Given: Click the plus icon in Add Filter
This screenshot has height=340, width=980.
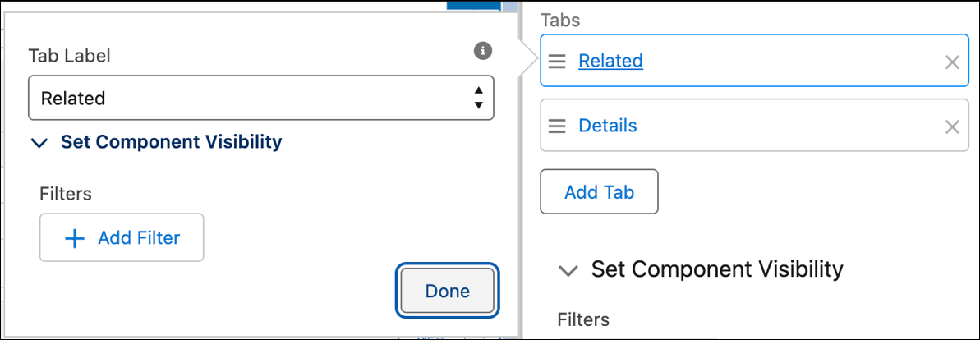Looking at the screenshot, I should coord(75,238).
